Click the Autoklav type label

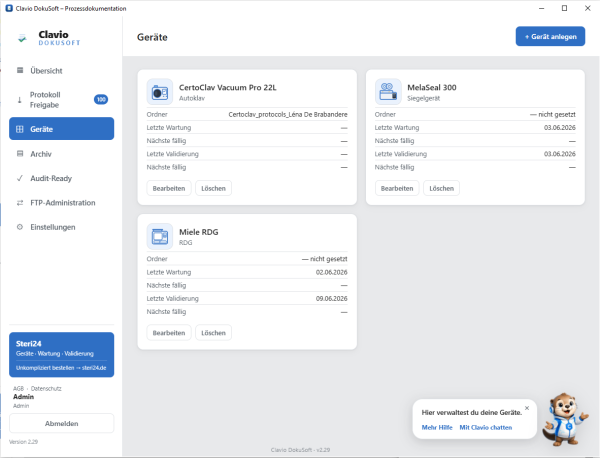tap(192, 98)
